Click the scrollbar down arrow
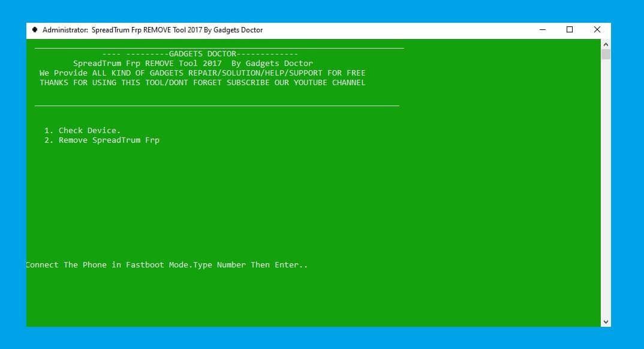 point(605,321)
